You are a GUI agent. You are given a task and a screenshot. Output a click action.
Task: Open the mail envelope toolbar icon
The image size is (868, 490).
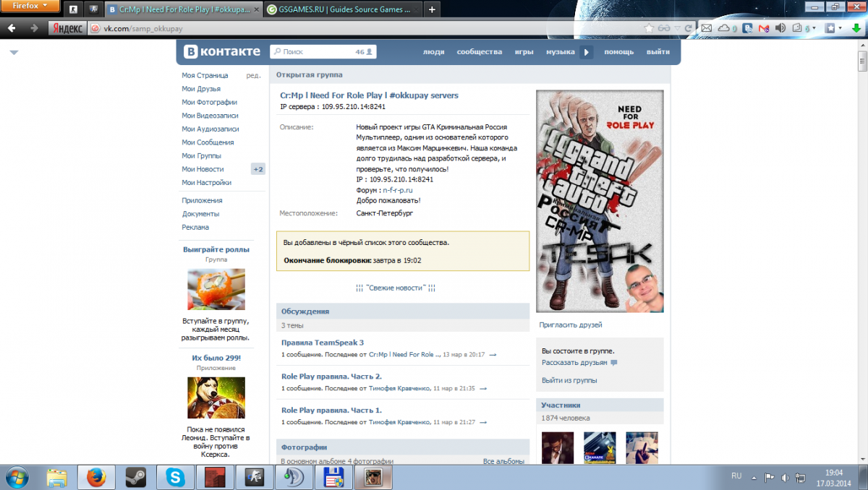pos(706,28)
